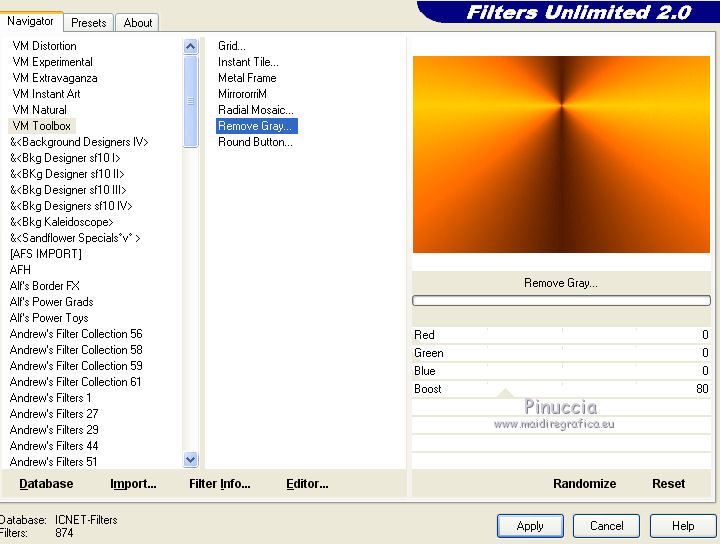
Task: Open the Presets tab
Action: click(89, 22)
